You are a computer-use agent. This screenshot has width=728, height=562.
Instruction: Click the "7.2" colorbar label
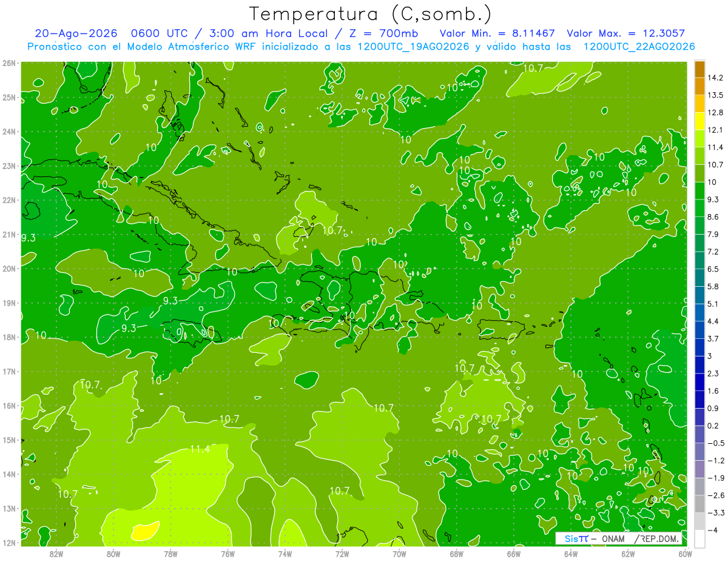[713, 252]
